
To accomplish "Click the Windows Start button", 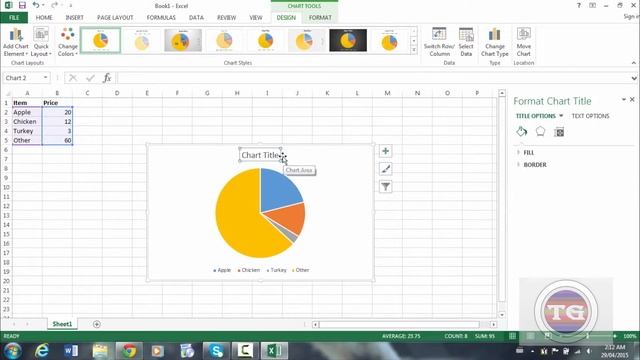I will coord(13,351).
